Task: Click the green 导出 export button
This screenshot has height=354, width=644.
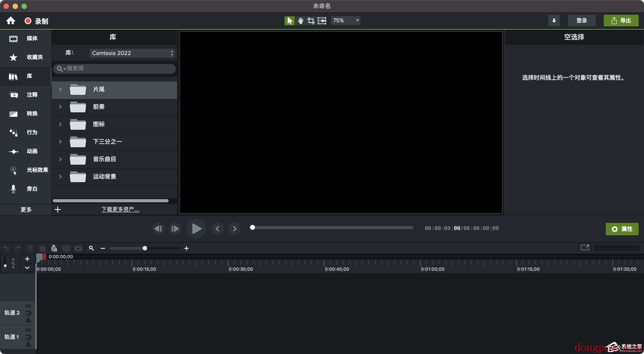Action: [x=621, y=21]
